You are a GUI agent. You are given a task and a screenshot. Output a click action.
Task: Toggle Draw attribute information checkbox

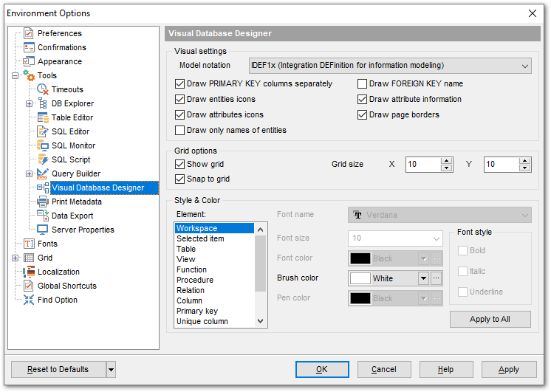(x=362, y=99)
